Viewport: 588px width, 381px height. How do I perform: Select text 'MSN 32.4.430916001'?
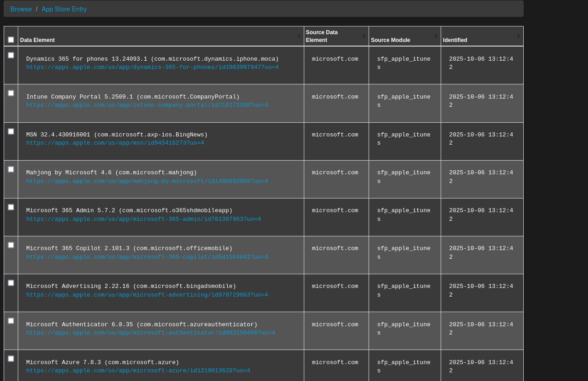point(58,135)
